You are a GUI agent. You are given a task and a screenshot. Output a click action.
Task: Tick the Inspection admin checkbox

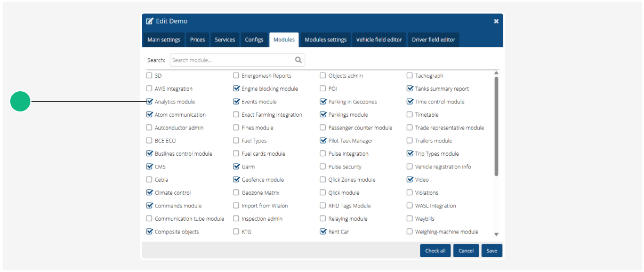point(236,219)
